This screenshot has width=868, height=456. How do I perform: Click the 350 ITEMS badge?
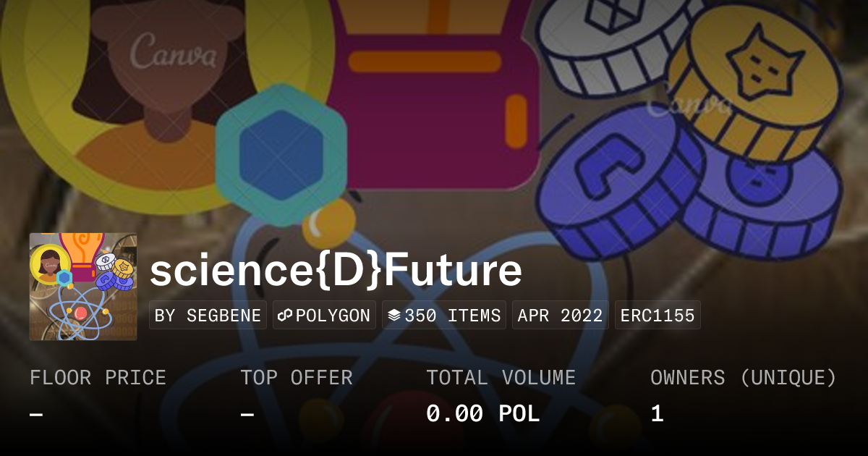click(x=444, y=316)
